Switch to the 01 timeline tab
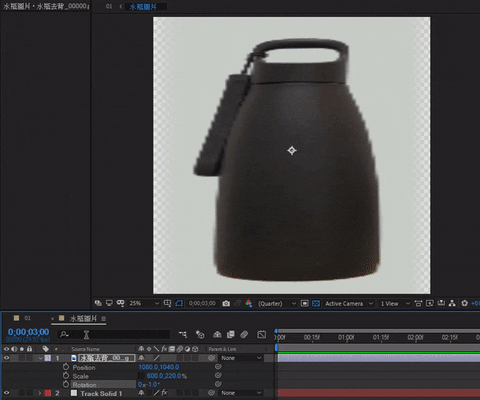 27,318
